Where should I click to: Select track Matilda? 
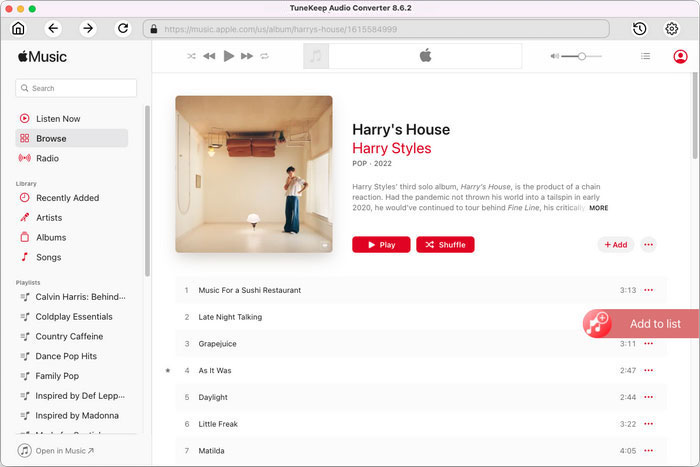pos(421,451)
